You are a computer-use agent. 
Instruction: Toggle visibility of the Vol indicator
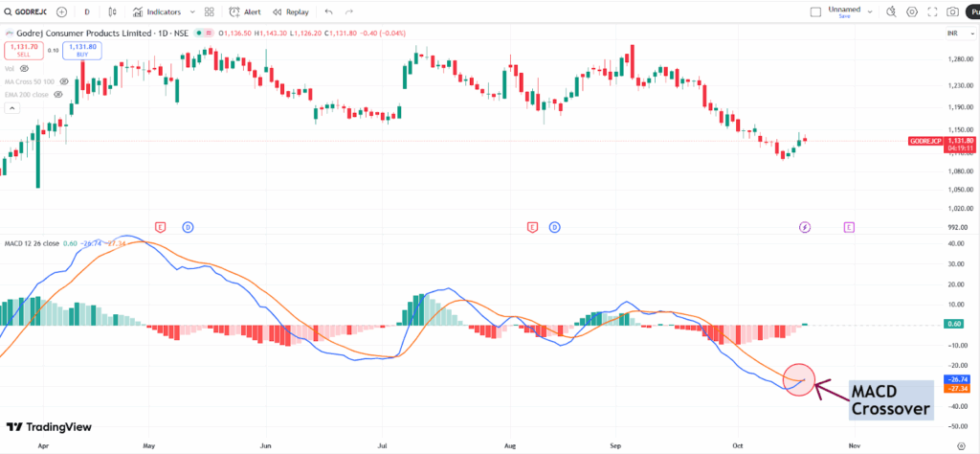26,69
